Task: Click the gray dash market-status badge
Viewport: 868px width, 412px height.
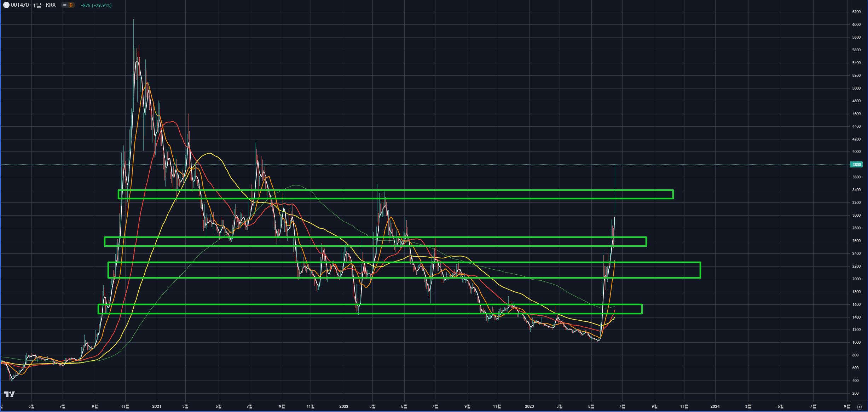Action: tap(65, 5)
